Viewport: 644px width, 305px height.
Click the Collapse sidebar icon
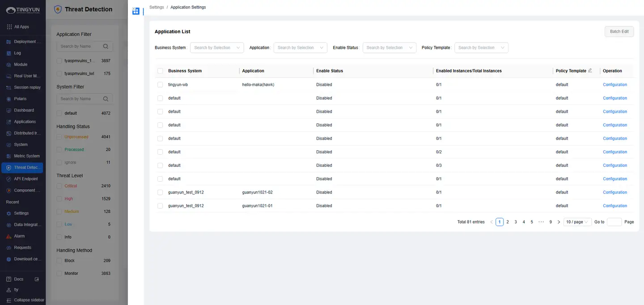coord(9,300)
